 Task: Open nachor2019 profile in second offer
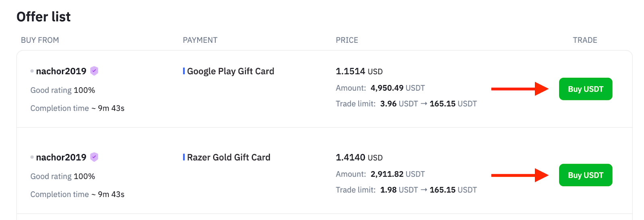[61, 158]
